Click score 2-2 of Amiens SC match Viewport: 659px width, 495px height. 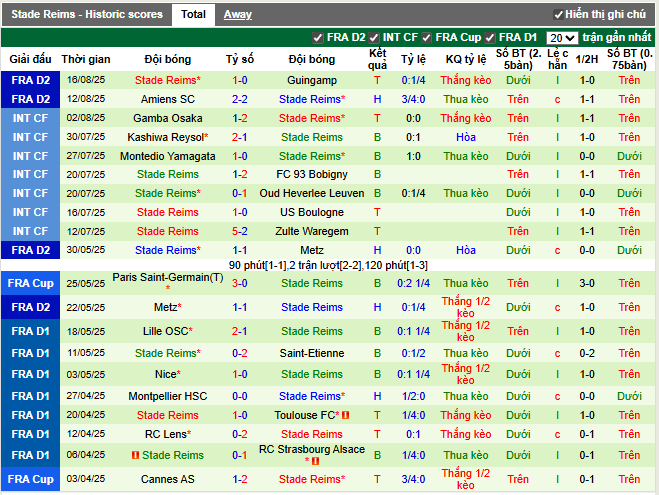[x=240, y=99]
